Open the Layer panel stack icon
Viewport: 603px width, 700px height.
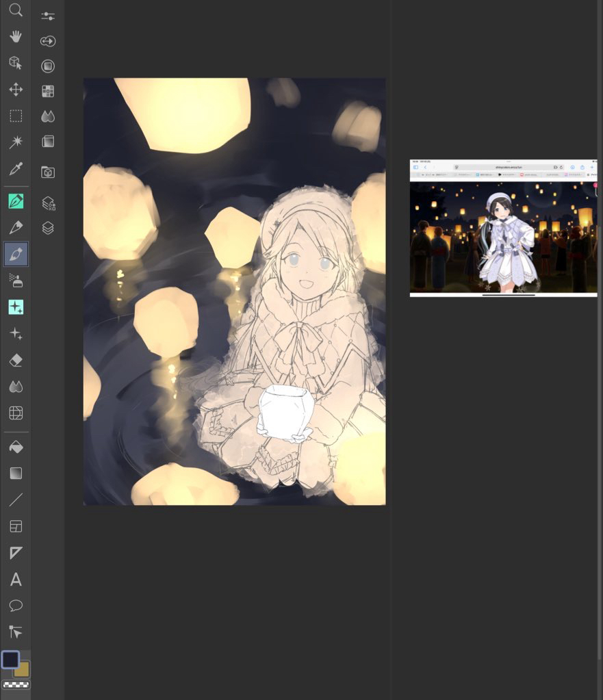(48, 228)
